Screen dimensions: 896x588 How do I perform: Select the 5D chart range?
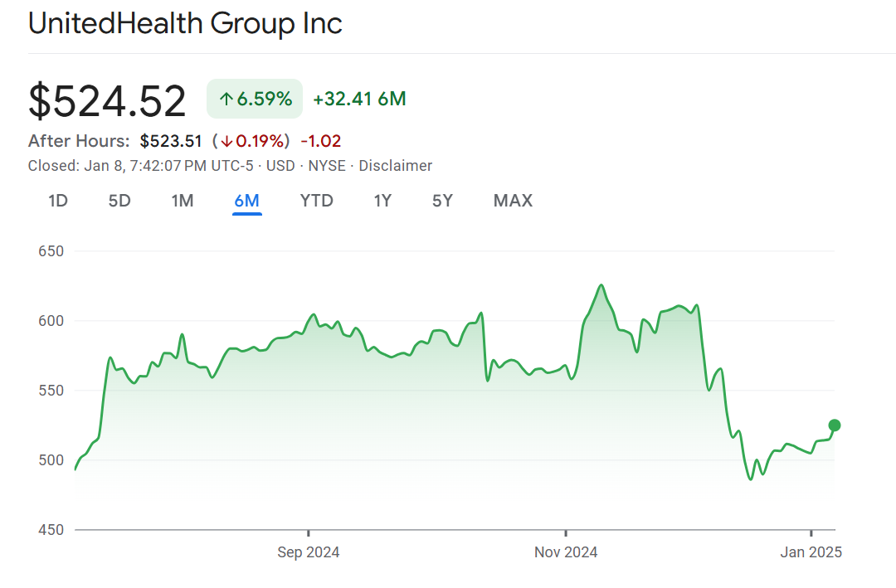(x=119, y=201)
